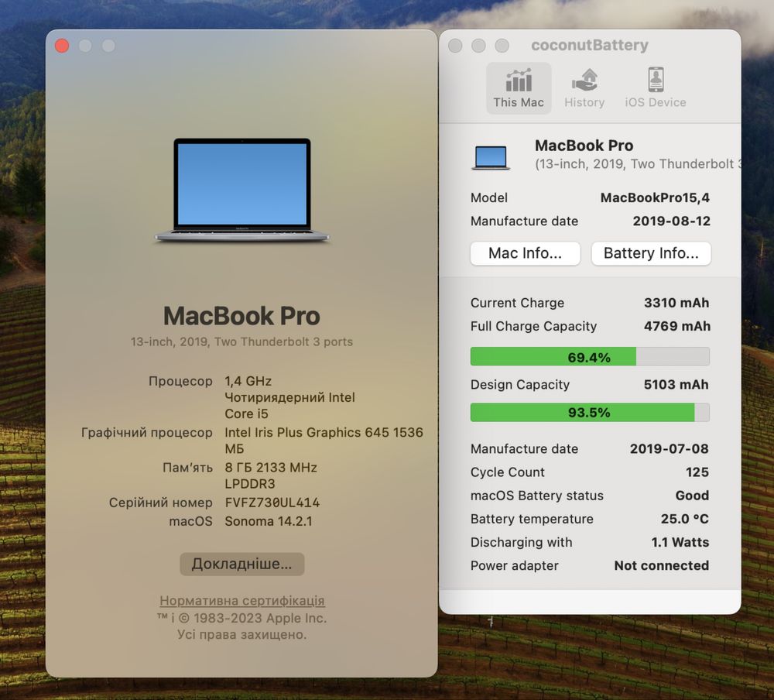Click the Mac Info... button
This screenshot has width=774, height=700.
click(525, 253)
